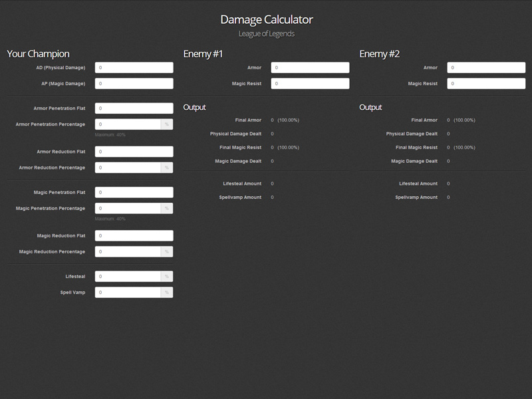Image resolution: width=532 pixels, height=399 pixels.
Task: Click the Magic Reduction Flat field
Action: tap(134, 236)
